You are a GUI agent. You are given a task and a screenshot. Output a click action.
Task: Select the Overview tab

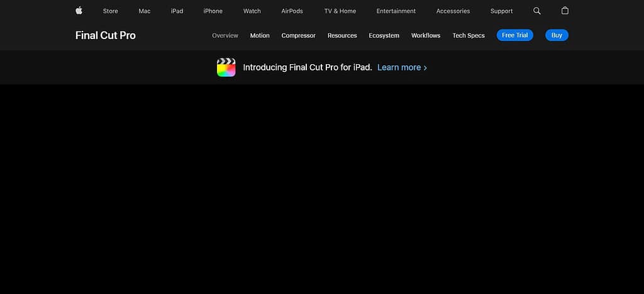point(225,35)
